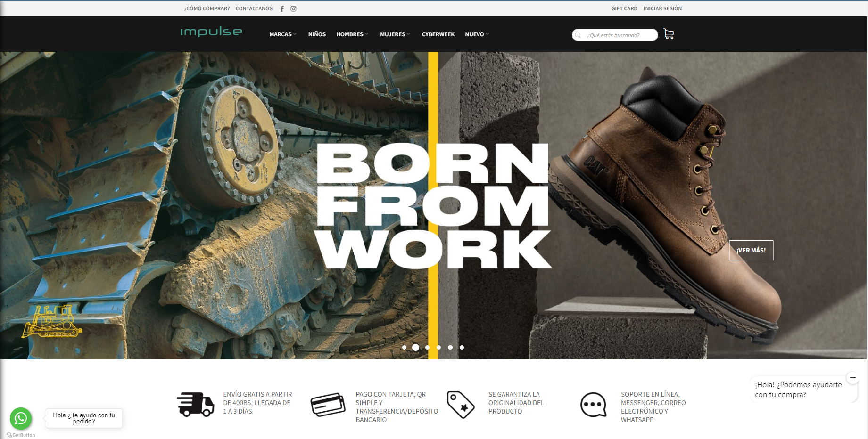Select the last carousel slide dot
868x439 pixels.
[462, 347]
